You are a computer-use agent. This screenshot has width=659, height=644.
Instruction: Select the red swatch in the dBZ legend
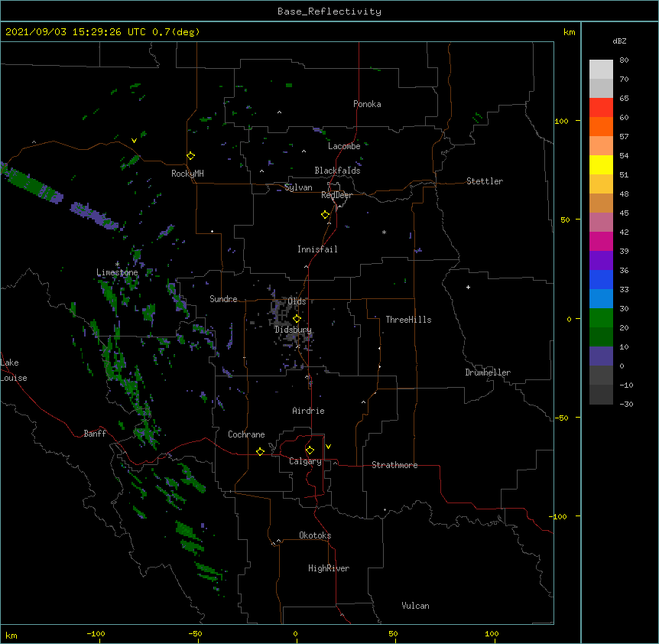pos(601,107)
